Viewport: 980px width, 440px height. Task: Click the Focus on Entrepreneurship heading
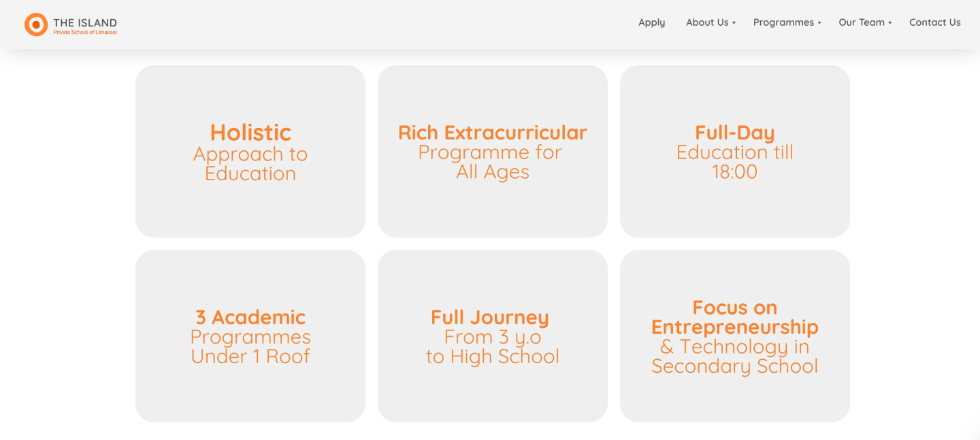[x=734, y=318]
